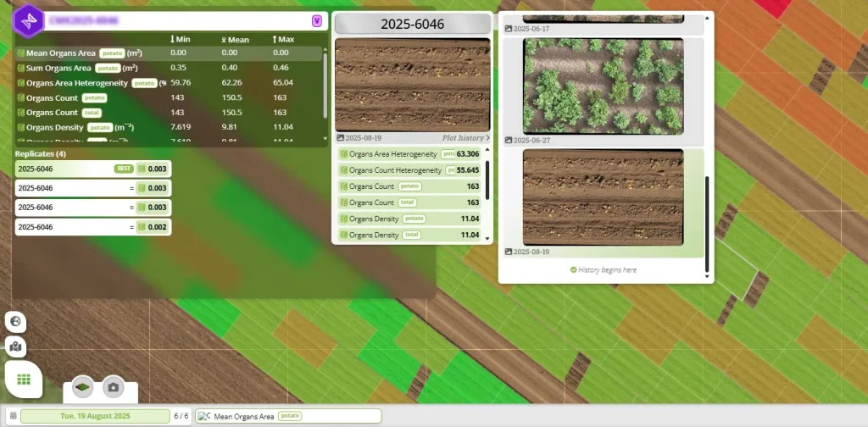The image size is (868, 427).
Task: Click the stats table scroll-up arrow
Action: pos(325,49)
